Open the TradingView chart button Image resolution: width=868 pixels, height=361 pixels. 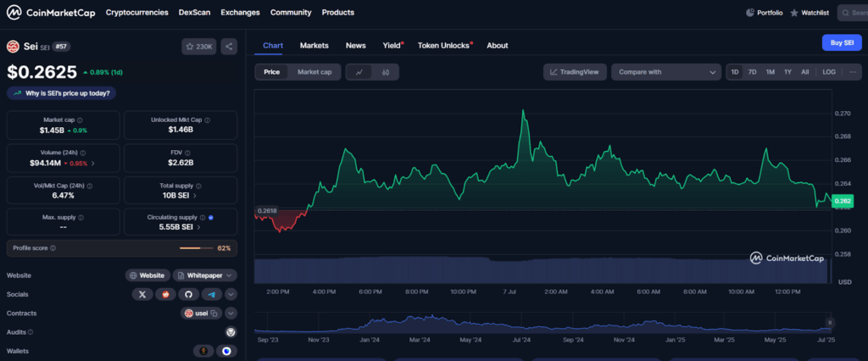point(576,72)
